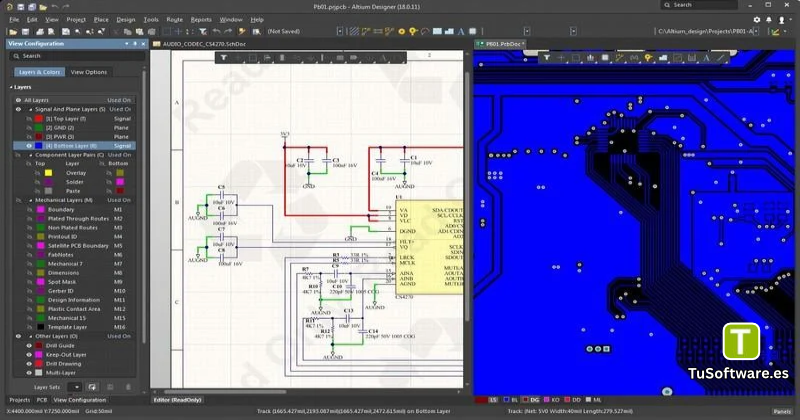Toggle visibility of Other Layers group
The image size is (800, 420).
tap(18, 336)
